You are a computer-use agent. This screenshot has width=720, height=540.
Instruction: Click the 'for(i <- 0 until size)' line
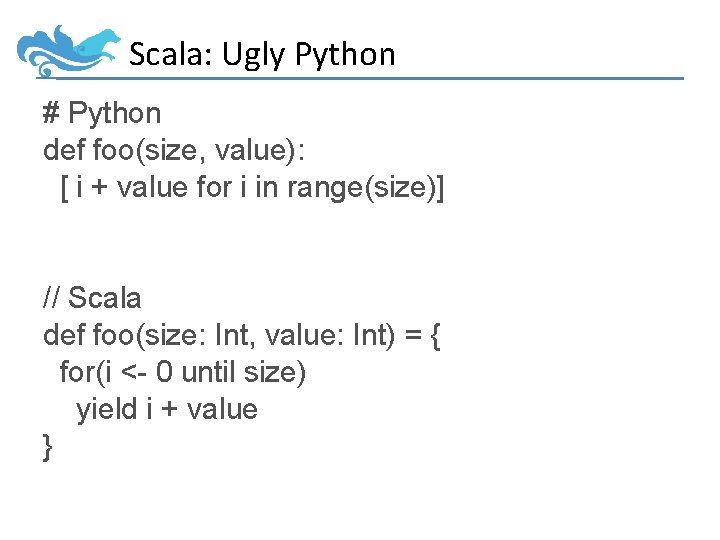coord(183,372)
